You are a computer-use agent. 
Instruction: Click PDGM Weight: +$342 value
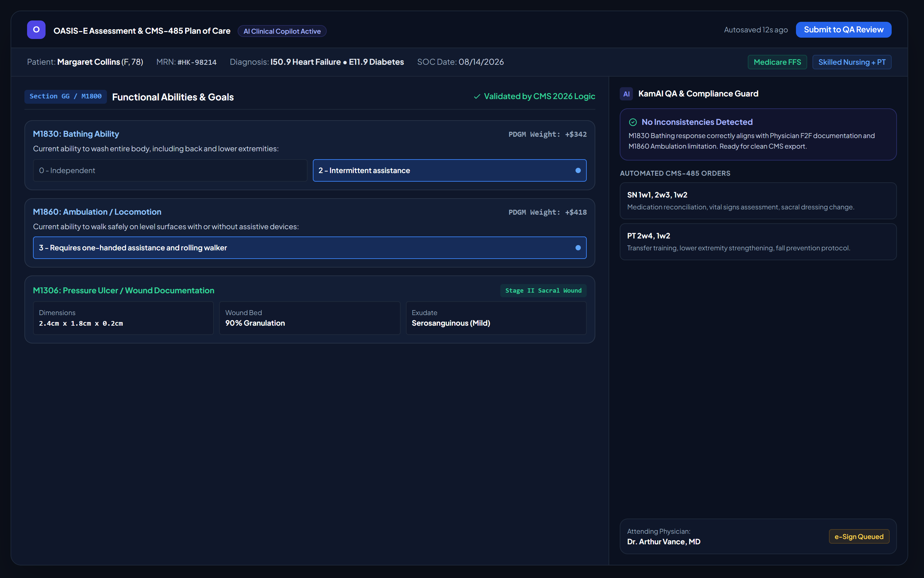click(x=547, y=134)
